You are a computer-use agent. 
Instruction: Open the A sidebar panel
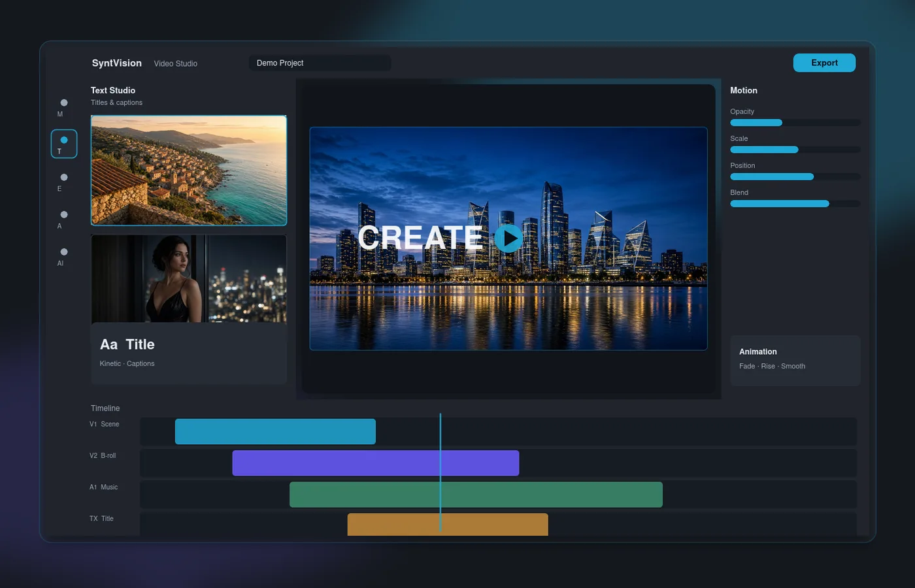63,219
